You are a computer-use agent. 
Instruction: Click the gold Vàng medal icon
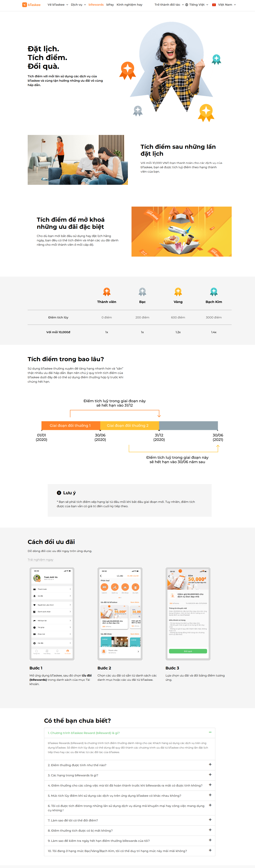click(x=178, y=292)
